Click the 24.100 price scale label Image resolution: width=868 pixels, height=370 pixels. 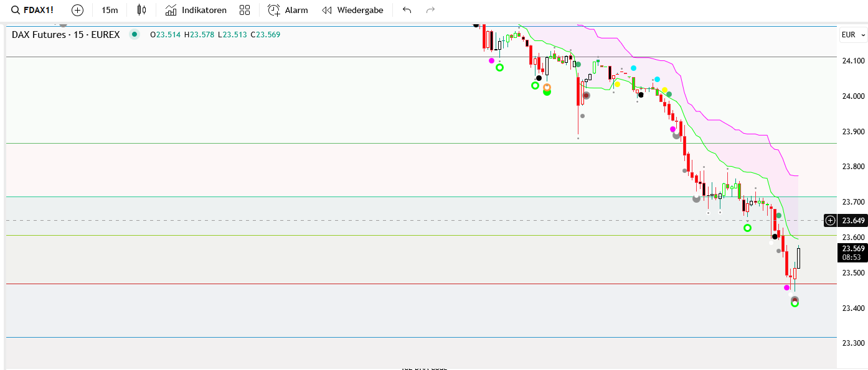pos(852,61)
